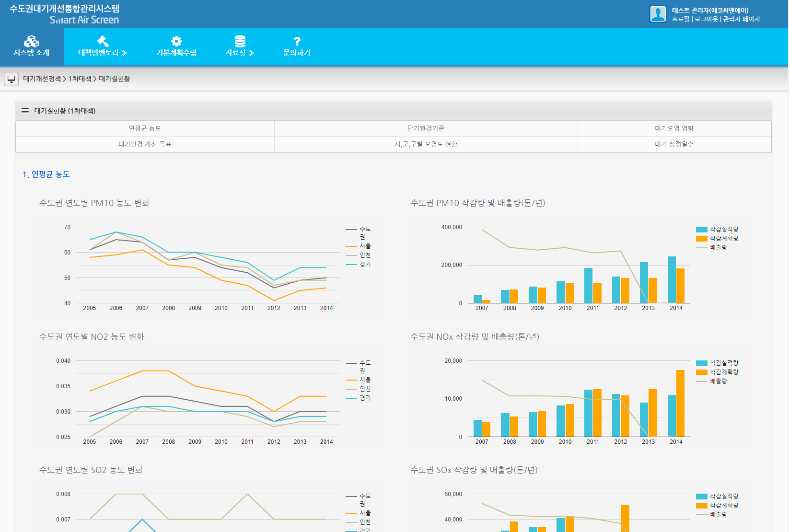The height and width of the screenshot is (532, 789).
Task: Open the 시스템 소개 boxes icon
Action: coord(32,41)
